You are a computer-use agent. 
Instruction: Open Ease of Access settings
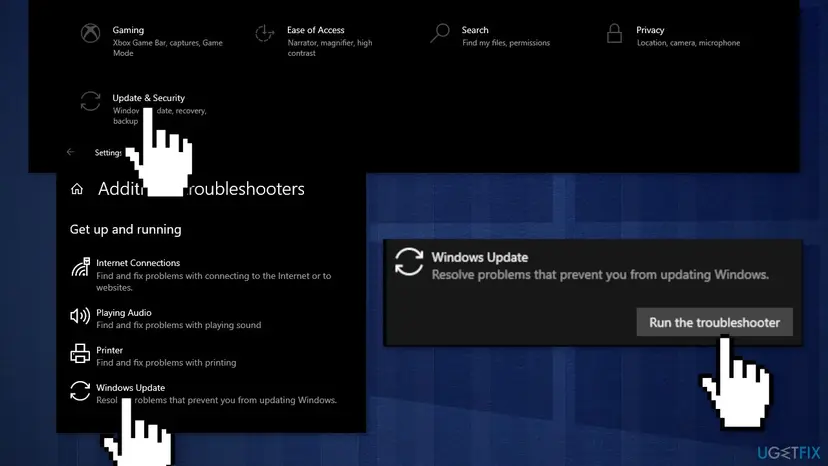(x=315, y=30)
